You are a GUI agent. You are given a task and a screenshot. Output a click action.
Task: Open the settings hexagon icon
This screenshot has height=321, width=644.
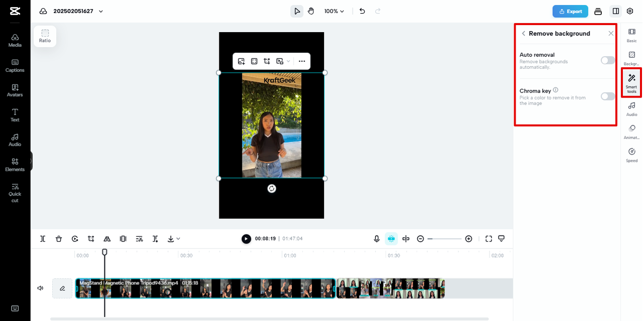pos(630,11)
